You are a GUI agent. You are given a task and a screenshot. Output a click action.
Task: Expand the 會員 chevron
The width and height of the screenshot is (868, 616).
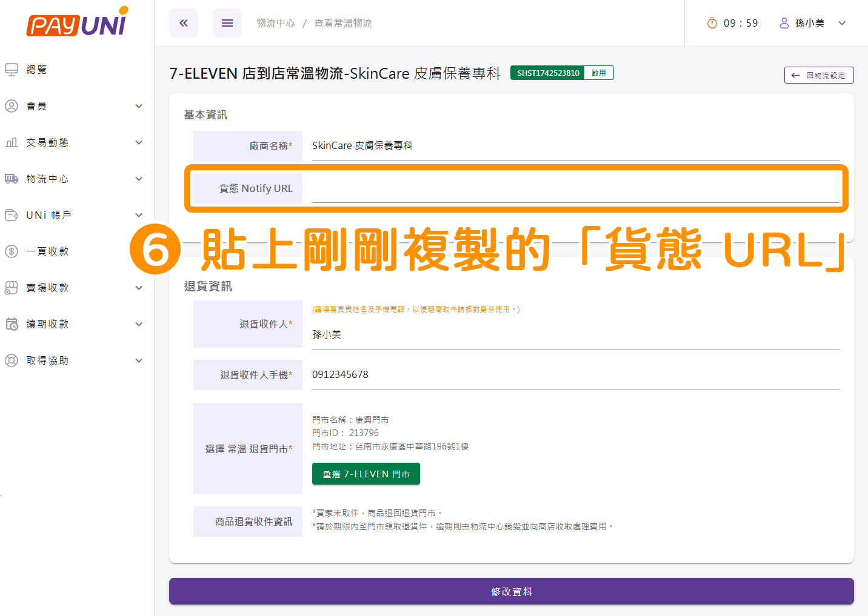(139, 106)
